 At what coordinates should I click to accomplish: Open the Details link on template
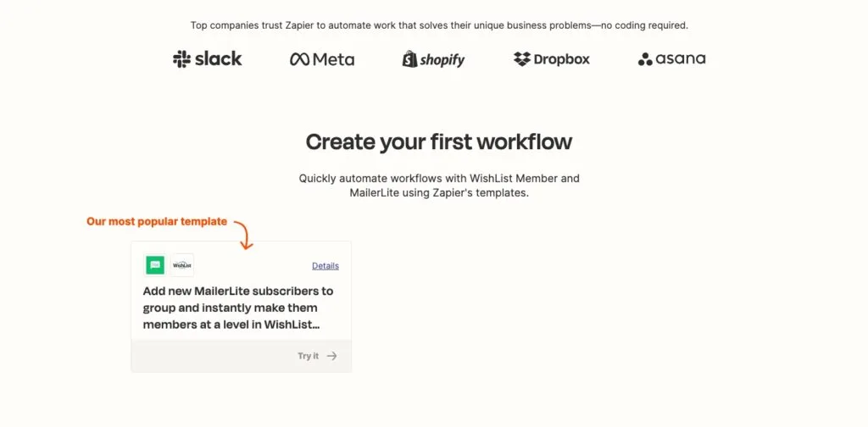(325, 266)
